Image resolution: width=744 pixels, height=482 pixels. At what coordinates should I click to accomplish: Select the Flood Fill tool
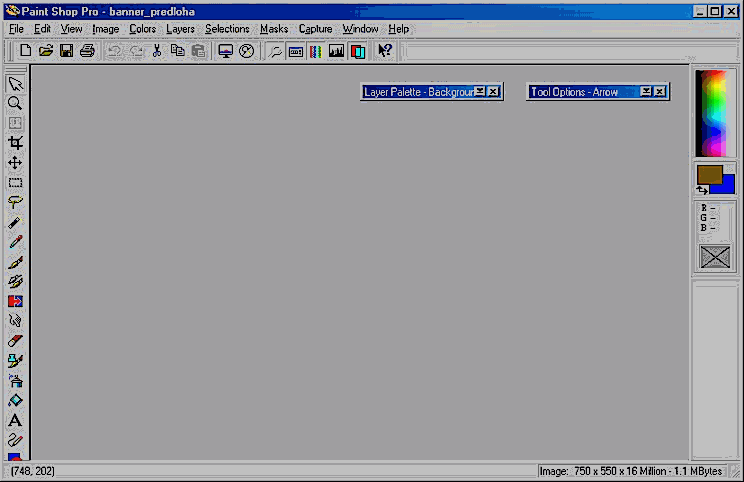point(15,400)
